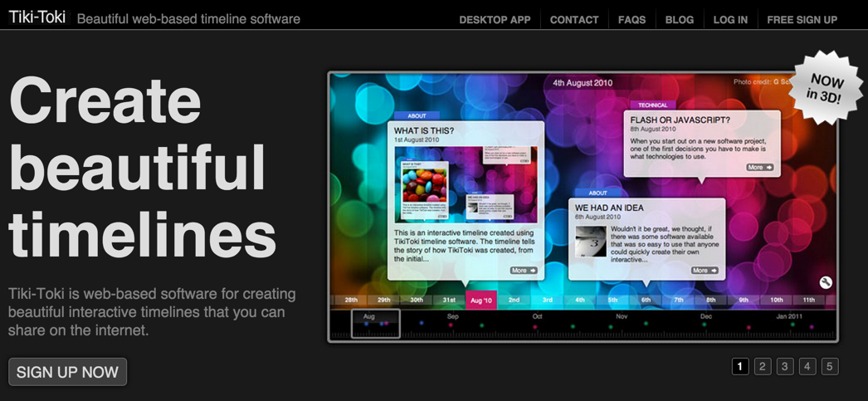Viewport: 868px width, 401px height.
Task: Click Beautiful web-based timeline software tagline
Action: point(188,19)
